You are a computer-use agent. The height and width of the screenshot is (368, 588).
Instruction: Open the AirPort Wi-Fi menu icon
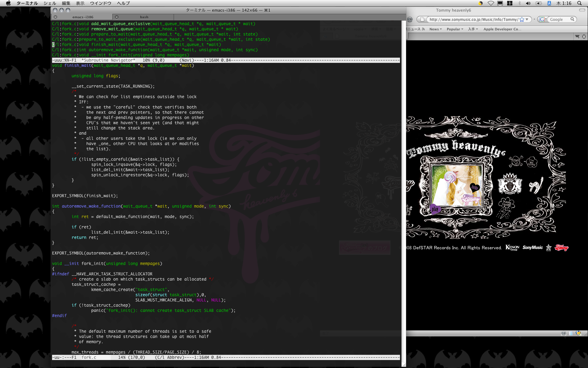tap(491, 3)
